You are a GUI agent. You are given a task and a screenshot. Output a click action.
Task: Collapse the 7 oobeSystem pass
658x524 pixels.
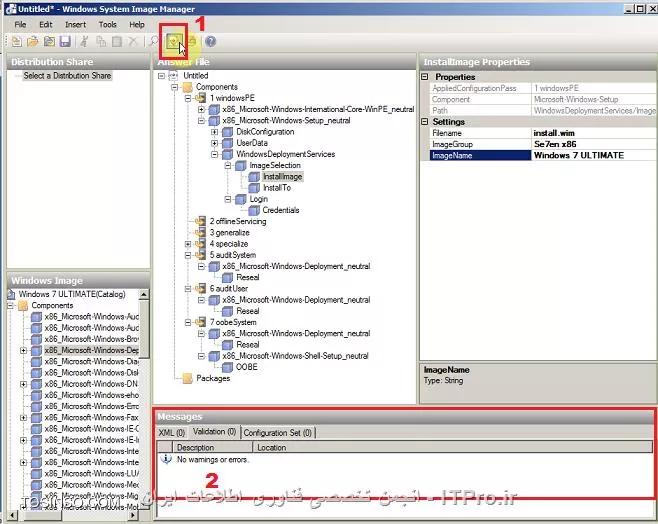(188, 323)
